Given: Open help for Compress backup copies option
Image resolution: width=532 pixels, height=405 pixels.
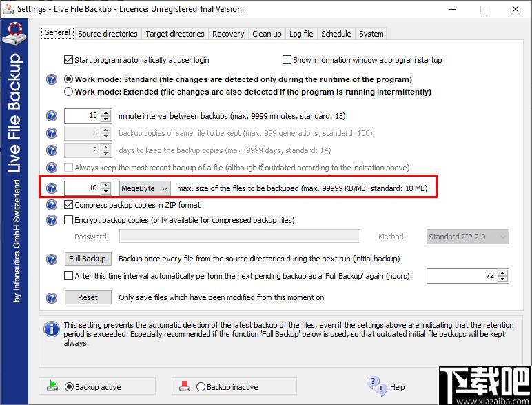Looking at the screenshot, I should coord(52,205).
